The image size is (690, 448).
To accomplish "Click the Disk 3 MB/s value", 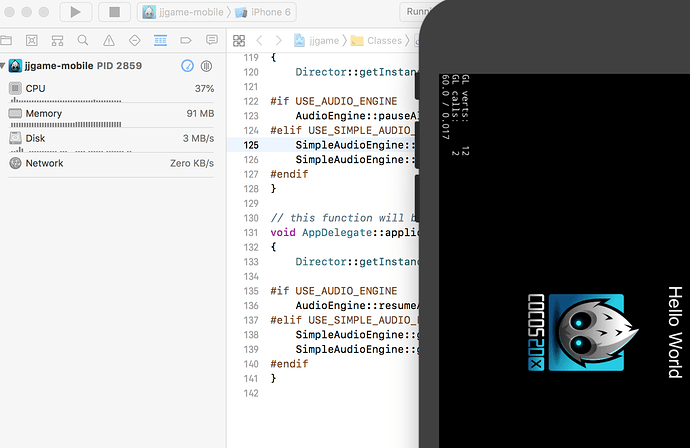I will click(x=198, y=139).
